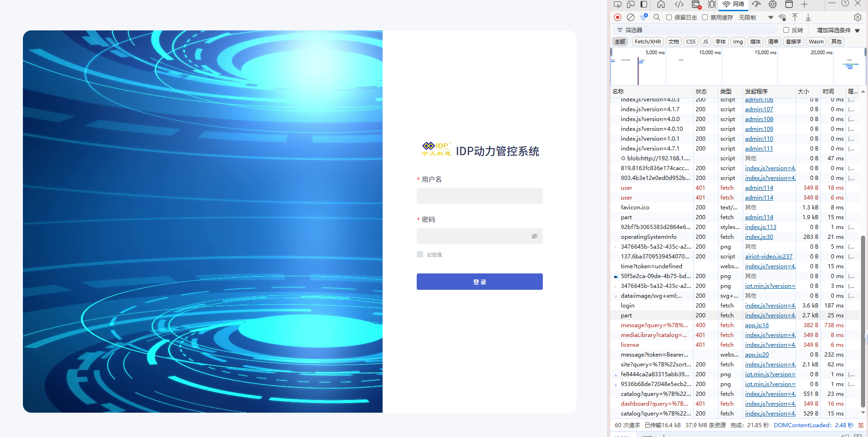Open the app.js:16 initiator link
This screenshot has height=437, width=868.
[x=756, y=325]
